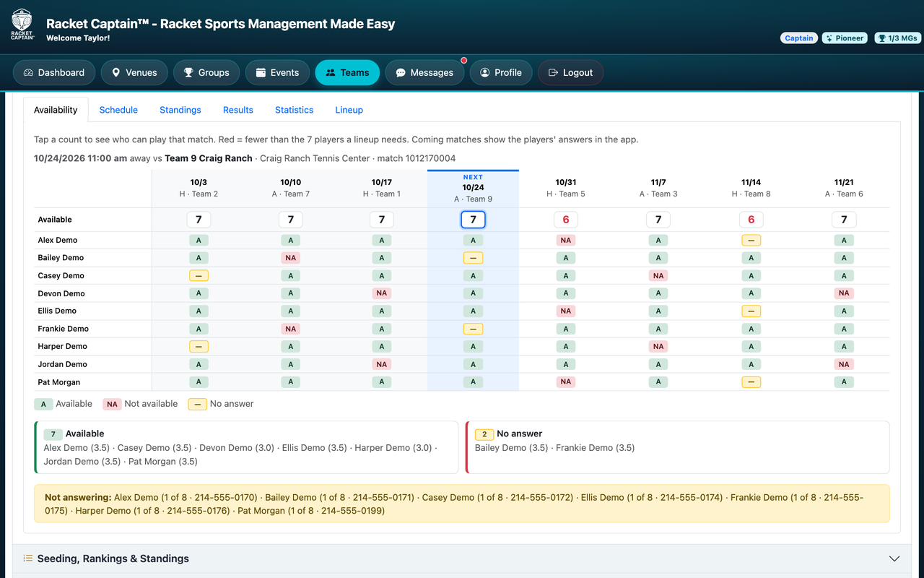
Task: Tap available count for 11/21 match
Action: pyautogui.click(x=844, y=220)
